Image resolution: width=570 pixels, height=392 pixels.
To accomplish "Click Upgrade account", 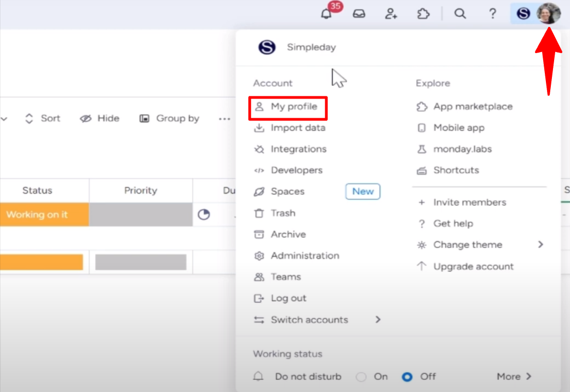I will [473, 266].
